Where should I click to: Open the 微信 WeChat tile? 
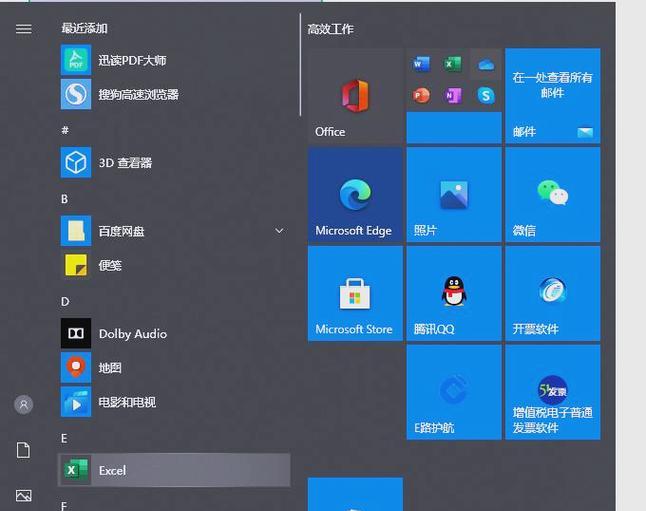coord(553,195)
